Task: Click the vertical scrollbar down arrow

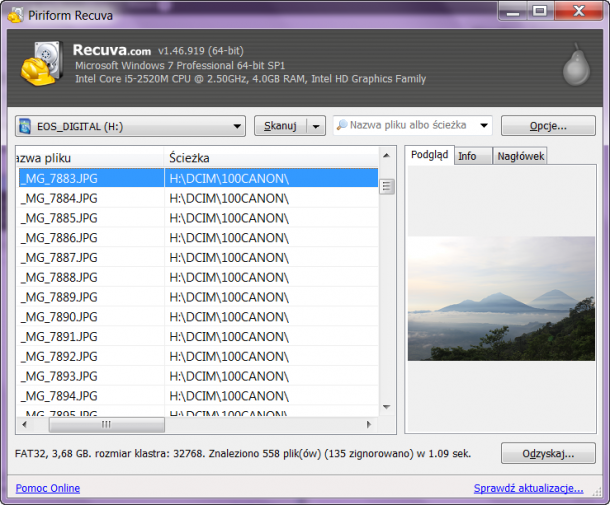Action: (386, 407)
